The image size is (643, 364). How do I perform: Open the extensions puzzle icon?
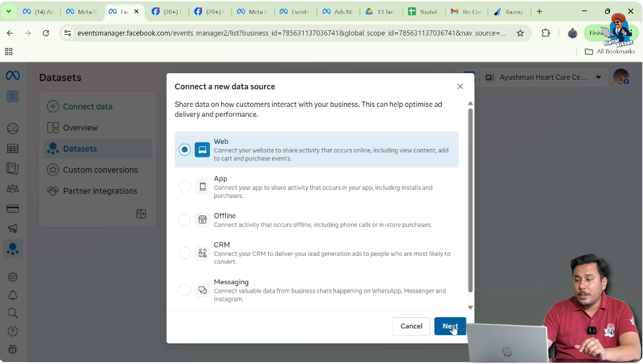[545, 33]
